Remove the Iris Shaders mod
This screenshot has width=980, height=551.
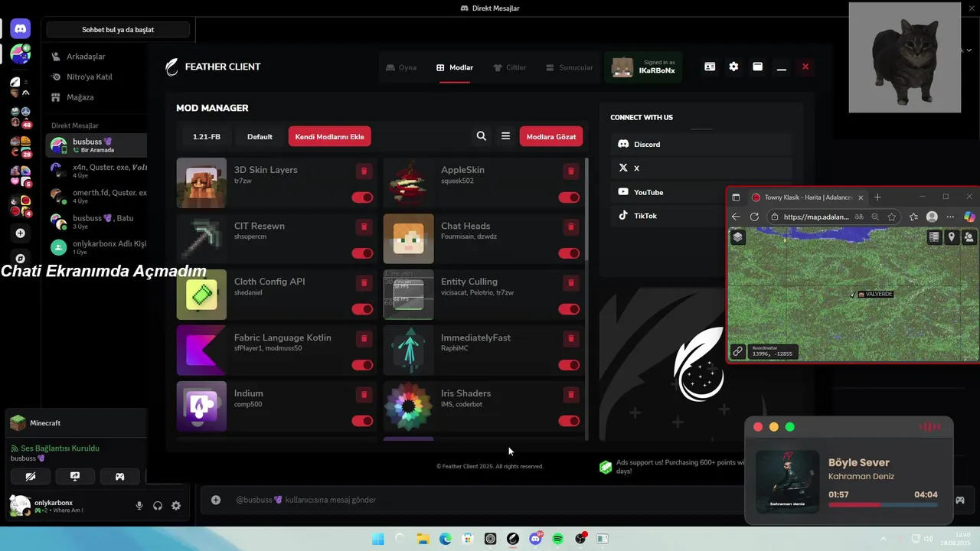[x=570, y=394]
